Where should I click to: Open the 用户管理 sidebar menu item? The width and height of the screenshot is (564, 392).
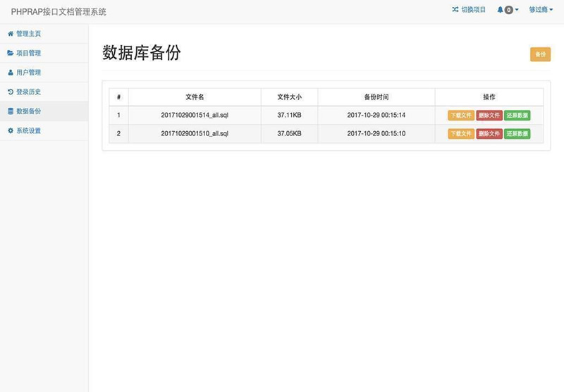(x=28, y=73)
